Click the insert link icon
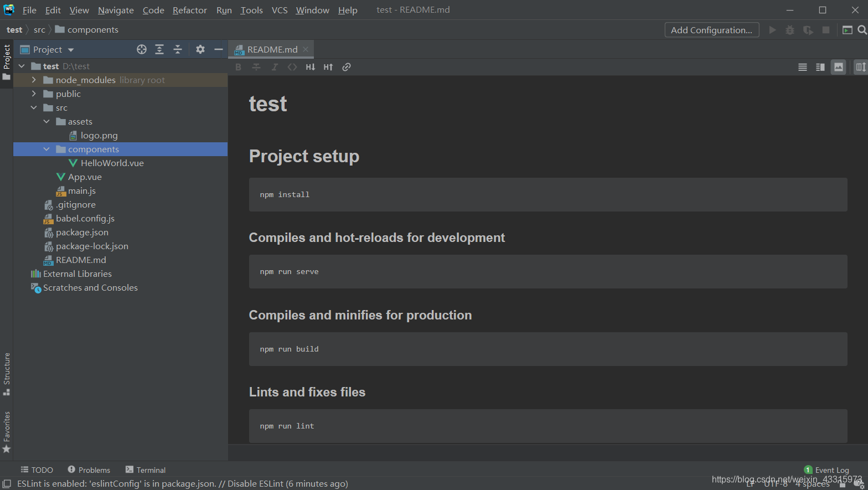The height and width of the screenshot is (490, 868). pos(347,67)
